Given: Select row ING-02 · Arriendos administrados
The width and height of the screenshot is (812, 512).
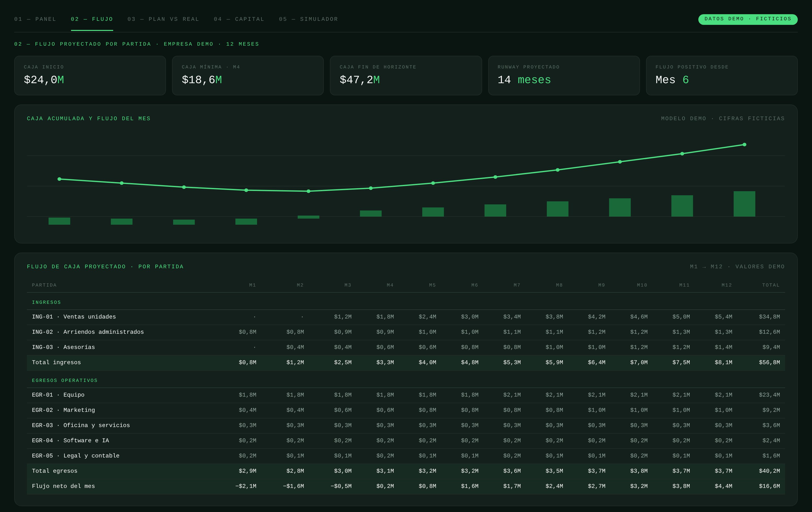Looking at the screenshot, I should [x=406, y=332].
